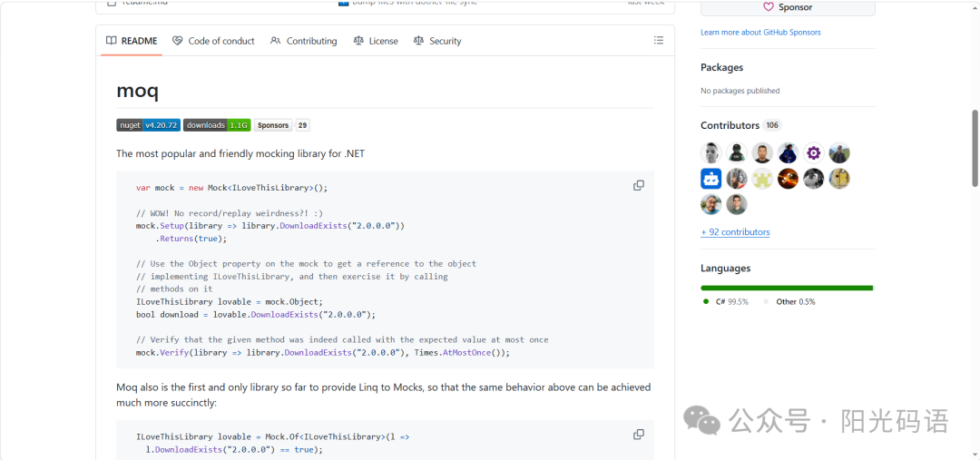980x460 pixels.
Task: Copy the Linq to Mocks code snippet
Action: [x=638, y=435]
